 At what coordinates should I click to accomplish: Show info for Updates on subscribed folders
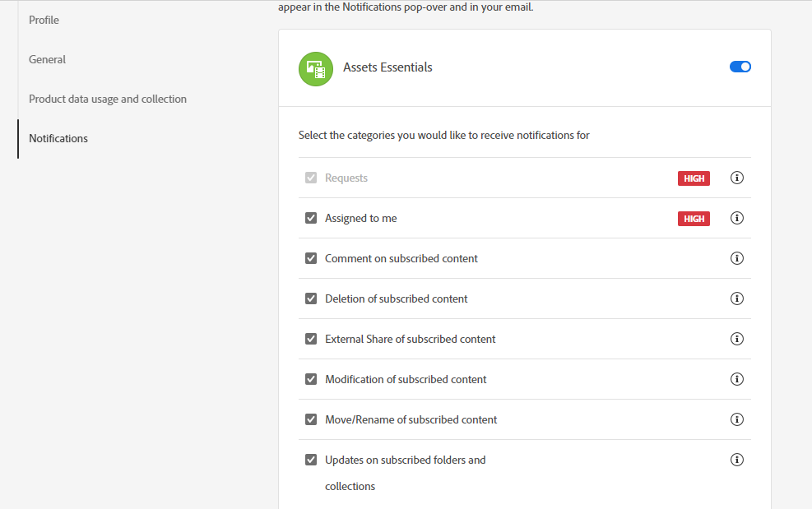coord(737,460)
